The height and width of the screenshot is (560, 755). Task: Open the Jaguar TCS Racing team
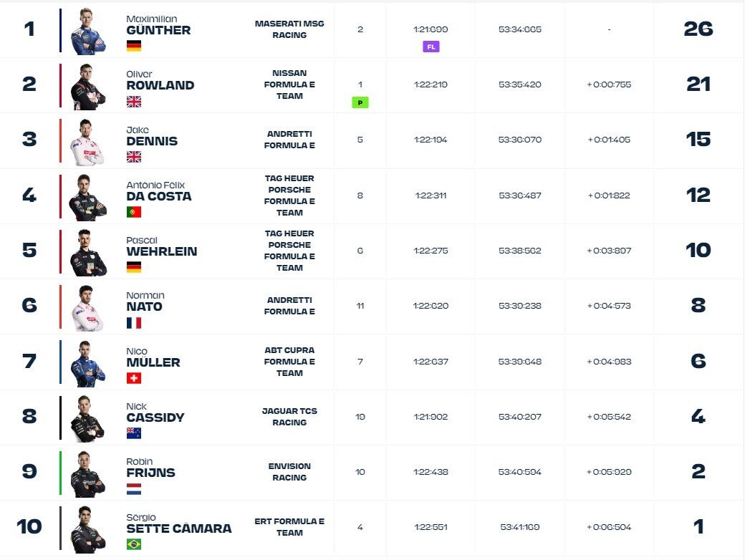[289, 417]
